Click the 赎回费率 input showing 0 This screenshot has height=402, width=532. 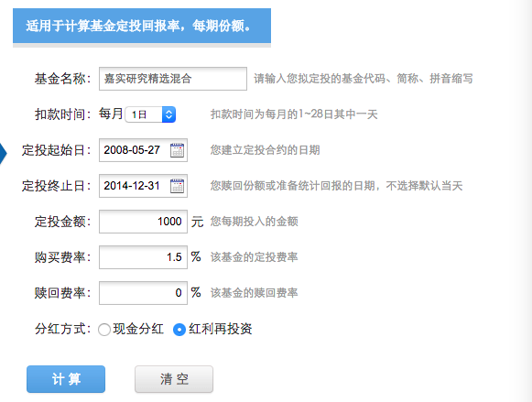click(x=143, y=293)
